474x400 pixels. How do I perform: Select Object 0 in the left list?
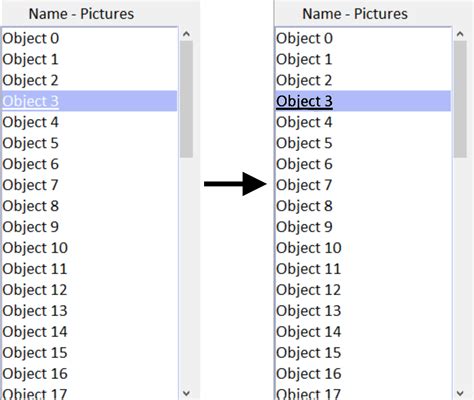[x=89, y=38]
